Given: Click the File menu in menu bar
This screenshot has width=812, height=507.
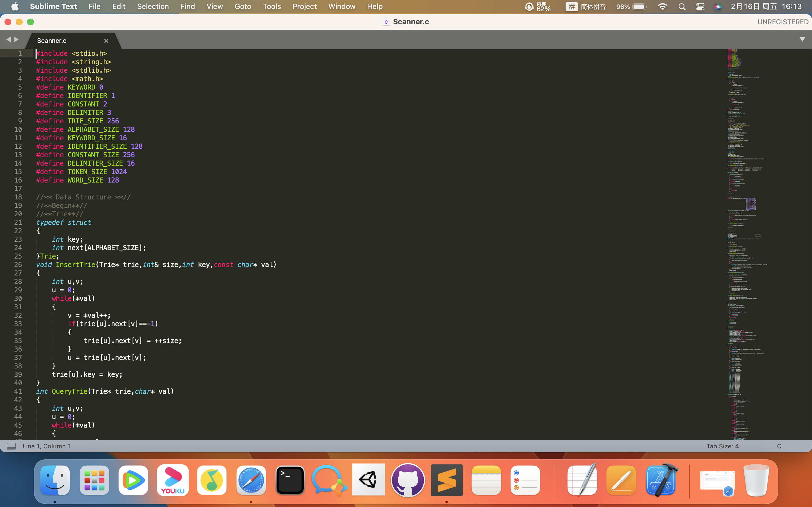Looking at the screenshot, I should (x=94, y=6).
